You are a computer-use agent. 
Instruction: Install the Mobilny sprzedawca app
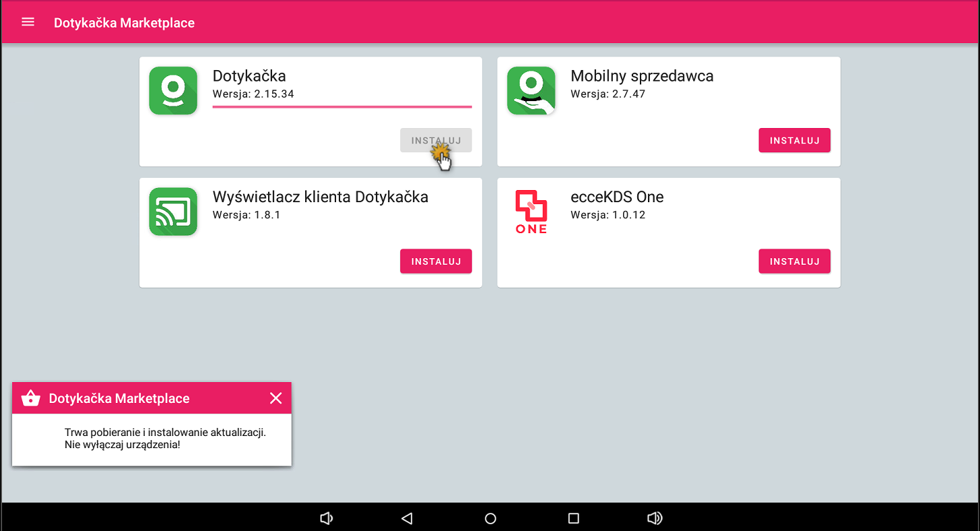coord(794,140)
